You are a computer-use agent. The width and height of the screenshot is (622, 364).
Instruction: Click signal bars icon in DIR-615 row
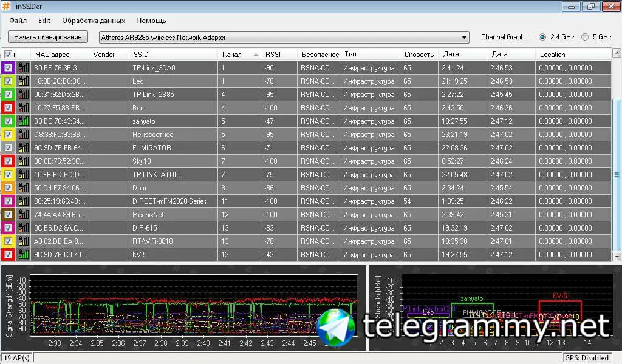[x=24, y=228]
